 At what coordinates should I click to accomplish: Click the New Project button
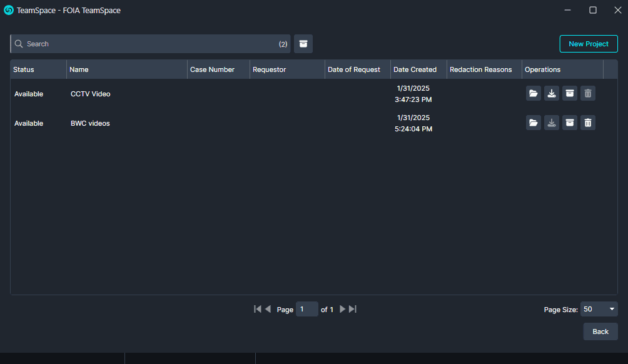click(x=588, y=44)
